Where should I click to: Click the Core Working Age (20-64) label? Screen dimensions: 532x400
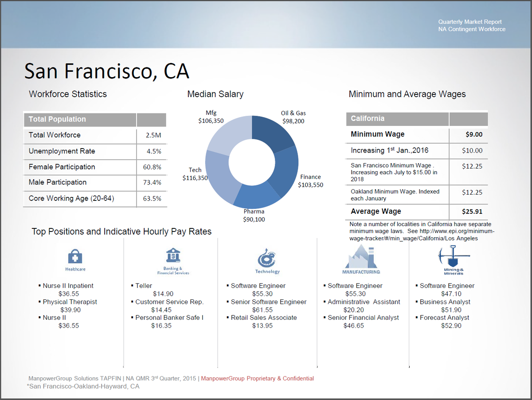[71, 198]
